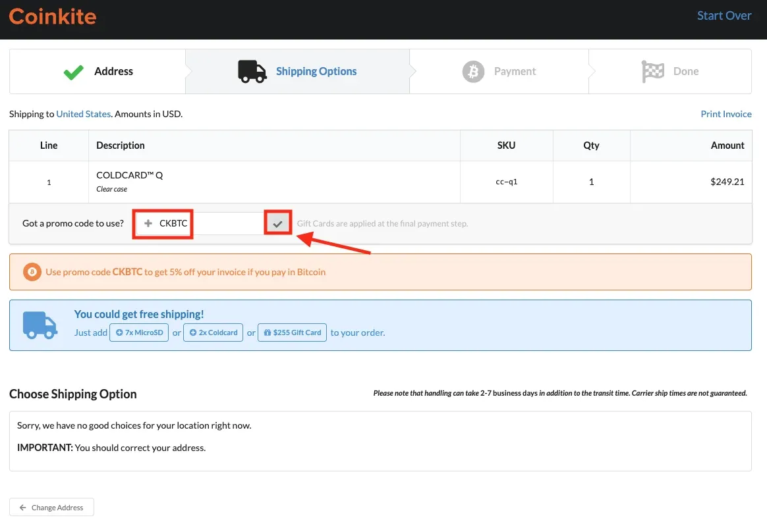
Task: Open the Address step tab
Action: click(x=98, y=71)
